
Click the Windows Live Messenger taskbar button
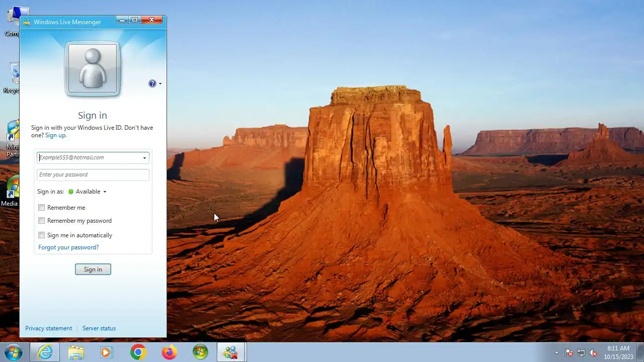point(231,352)
